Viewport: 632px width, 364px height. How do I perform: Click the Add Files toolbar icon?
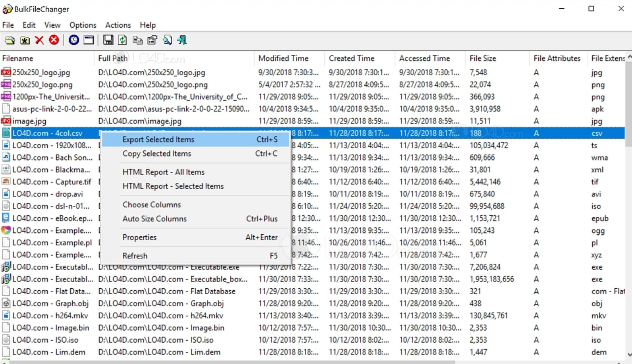[x=10, y=40]
